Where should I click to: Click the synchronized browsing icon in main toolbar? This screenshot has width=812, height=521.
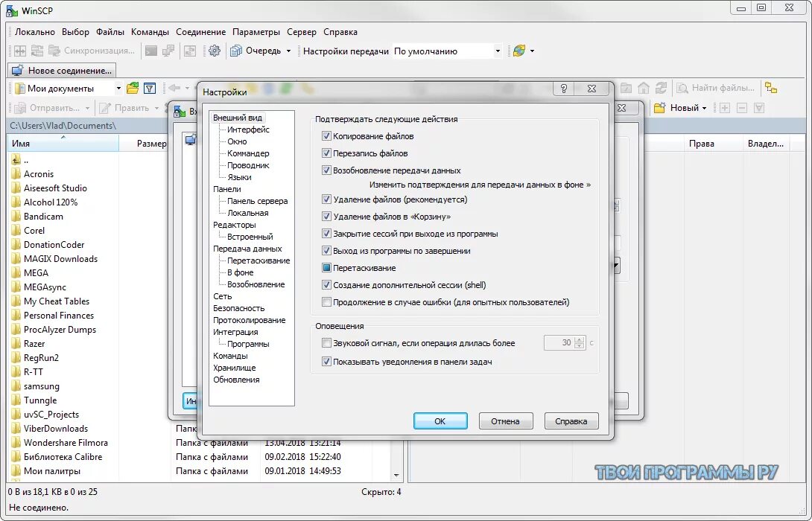tap(190, 51)
